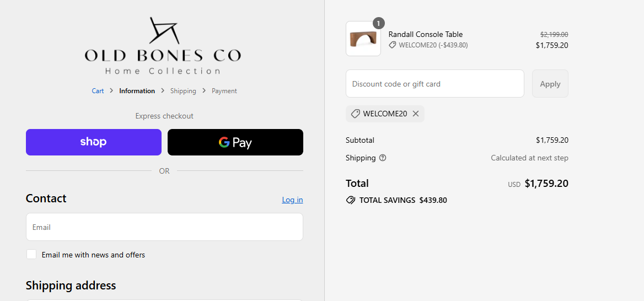Image resolution: width=644 pixels, height=301 pixels.
Task: Select the Payment breadcrumb step
Action: (x=224, y=91)
